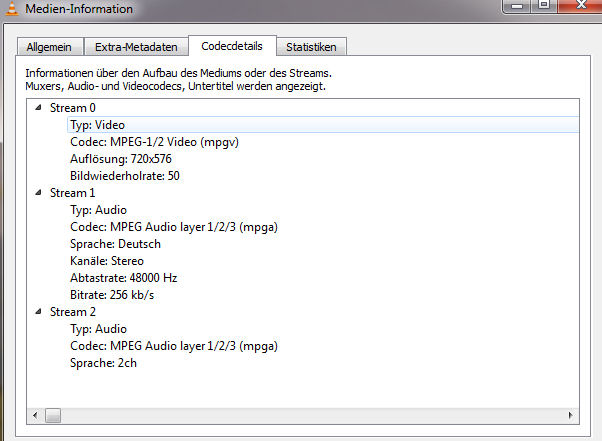Collapse the Stream 1 tree node
Screen dimensions: 602x441
click(x=39, y=193)
